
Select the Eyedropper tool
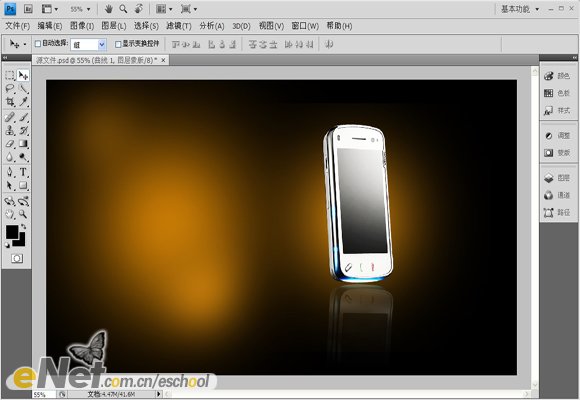pyautogui.click(x=24, y=101)
